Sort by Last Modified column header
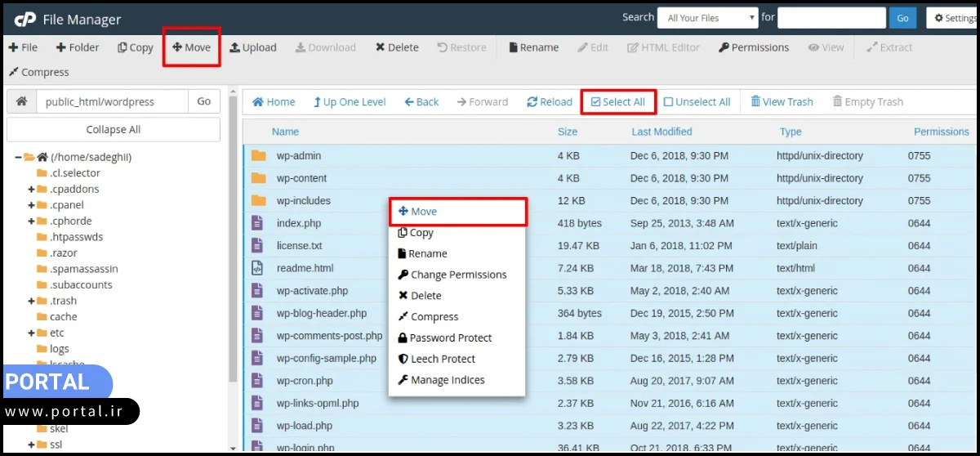 [661, 132]
